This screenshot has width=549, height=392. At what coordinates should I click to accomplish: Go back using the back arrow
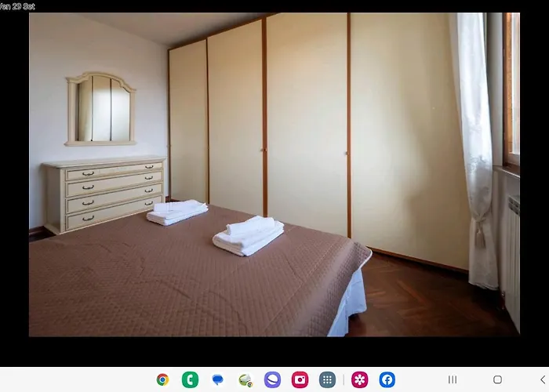click(542, 379)
